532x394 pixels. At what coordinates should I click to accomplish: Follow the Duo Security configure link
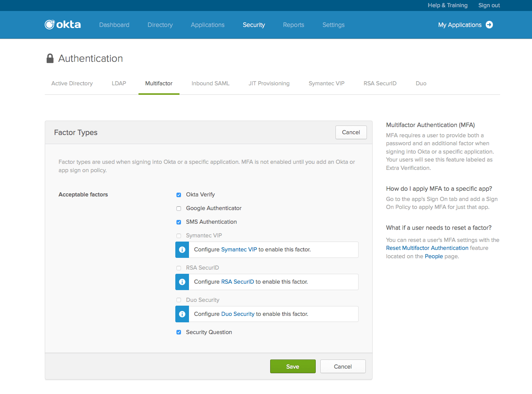[238, 314]
